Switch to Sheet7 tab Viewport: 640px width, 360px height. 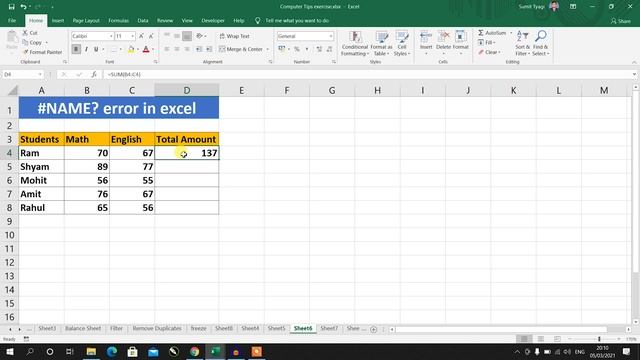pyautogui.click(x=329, y=328)
